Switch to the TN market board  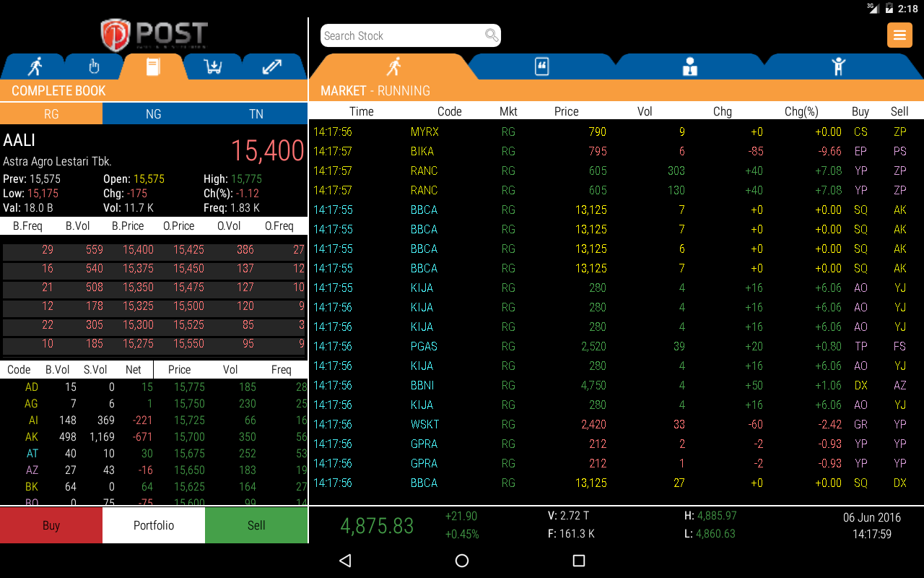coord(256,114)
